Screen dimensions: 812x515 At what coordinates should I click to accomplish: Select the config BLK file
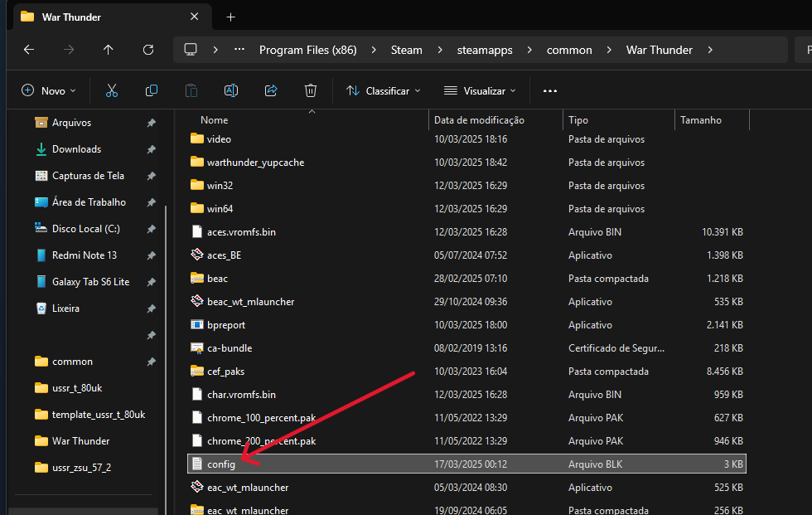[x=221, y=464]
